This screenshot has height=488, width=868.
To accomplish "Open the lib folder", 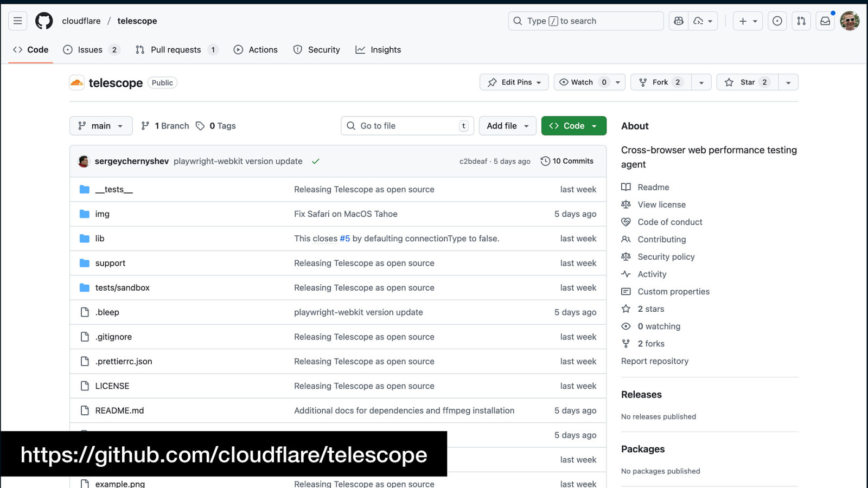I will point(100,239).
